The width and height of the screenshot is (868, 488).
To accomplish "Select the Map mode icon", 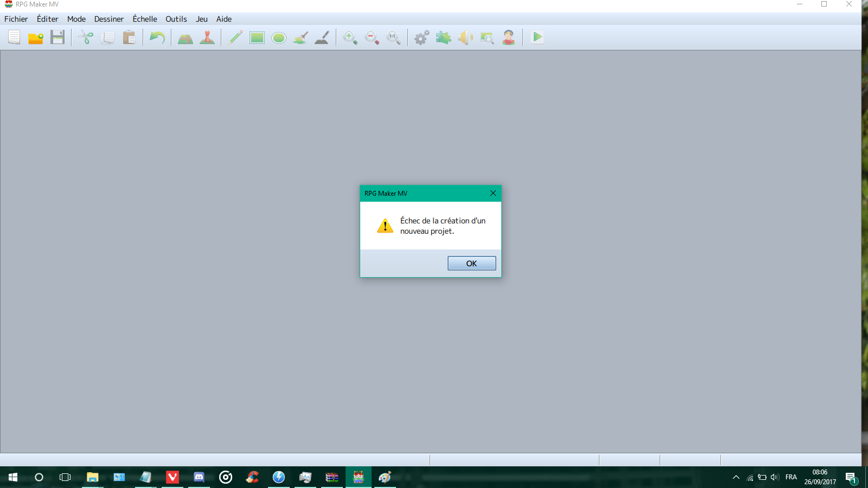I will 186,37.
